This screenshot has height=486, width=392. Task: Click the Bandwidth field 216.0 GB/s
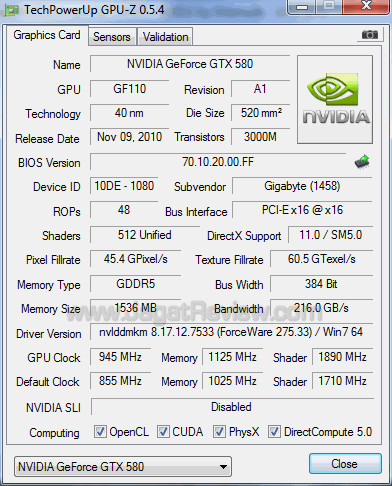pyautogui.click(x=321, y=308)
